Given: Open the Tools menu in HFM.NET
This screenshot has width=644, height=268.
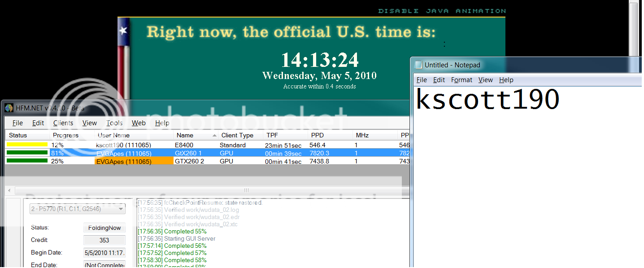Looking at the screenshot, I should tap(114, 123).
